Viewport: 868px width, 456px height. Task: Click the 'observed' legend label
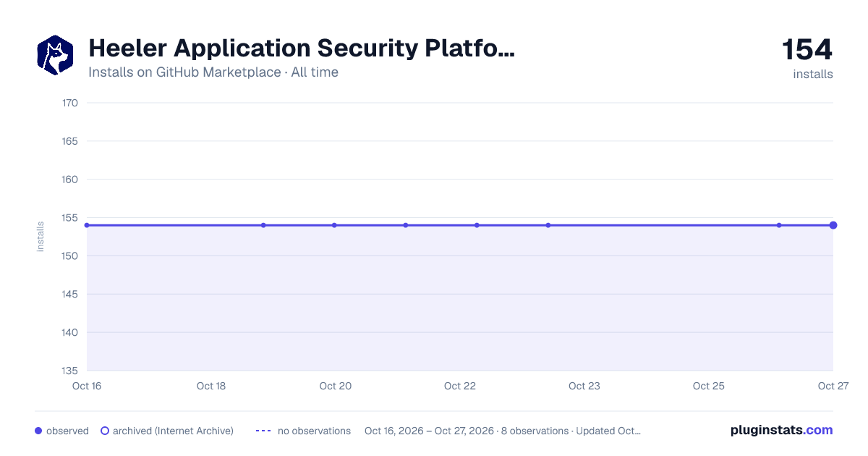(x=67, y=431)
